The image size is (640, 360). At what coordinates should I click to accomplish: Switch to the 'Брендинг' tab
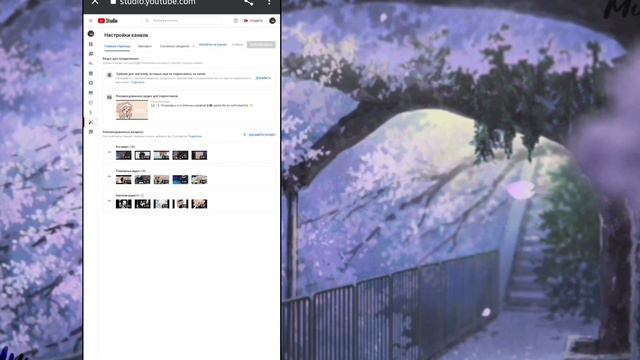click(144, 46)
